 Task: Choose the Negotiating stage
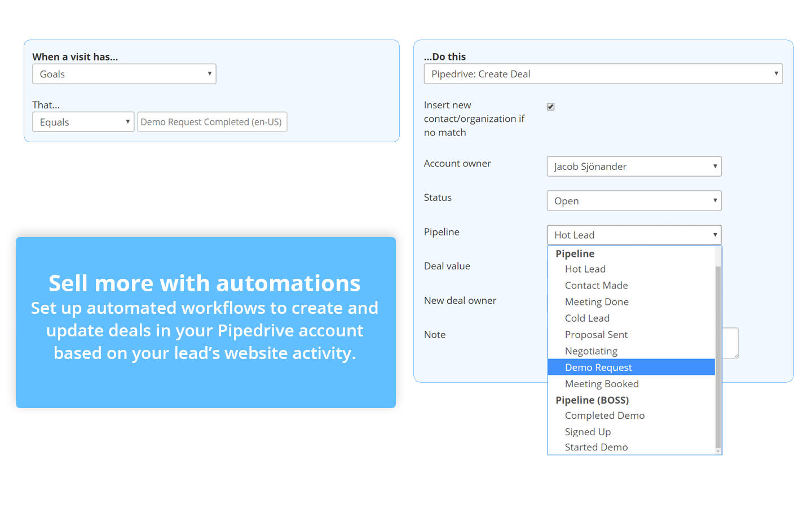pyautogui.click(x=591, y=351)
